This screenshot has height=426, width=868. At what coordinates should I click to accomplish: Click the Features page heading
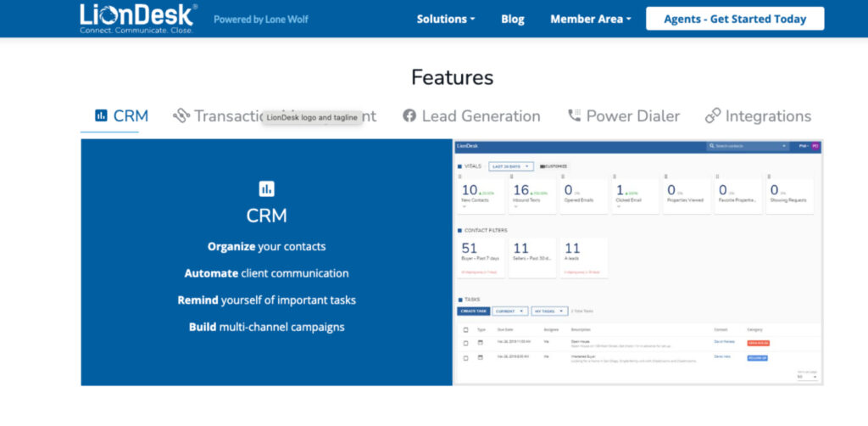pyautogui.click(x=453, y=77)
